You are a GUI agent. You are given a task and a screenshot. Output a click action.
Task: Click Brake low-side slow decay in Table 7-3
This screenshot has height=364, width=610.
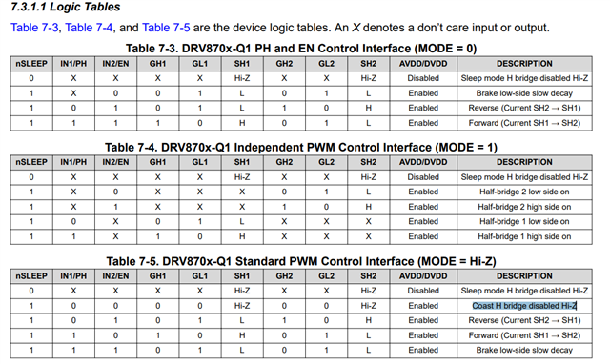click(524, 93)
